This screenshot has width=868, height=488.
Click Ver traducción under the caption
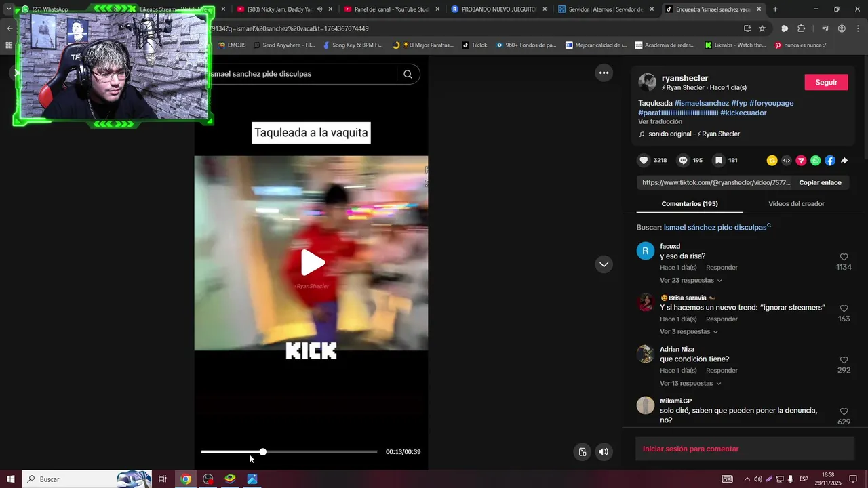click(660, 122)
